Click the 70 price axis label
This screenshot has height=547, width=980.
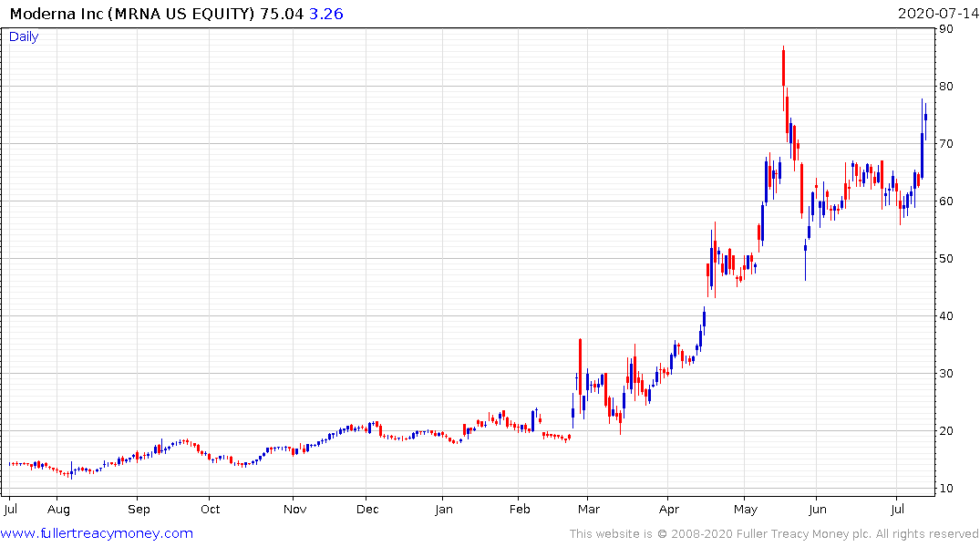[x=946, y=144]
